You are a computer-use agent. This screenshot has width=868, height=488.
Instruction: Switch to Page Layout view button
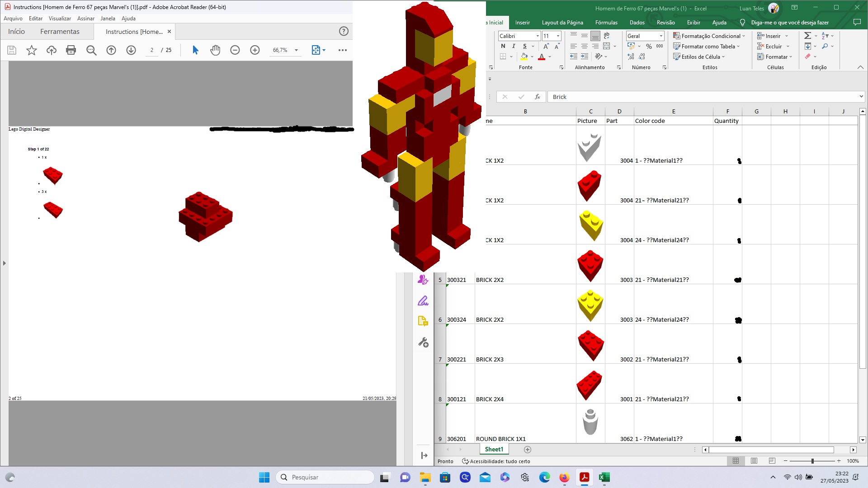point(754,461)
